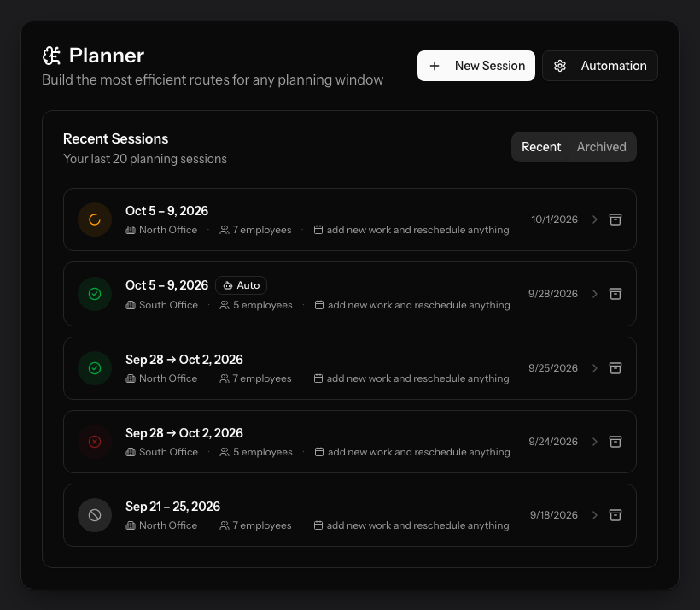This screenshot has height=610, width=700.
Task: Click the date 9/24/2026
Action: tap(552, 442)
